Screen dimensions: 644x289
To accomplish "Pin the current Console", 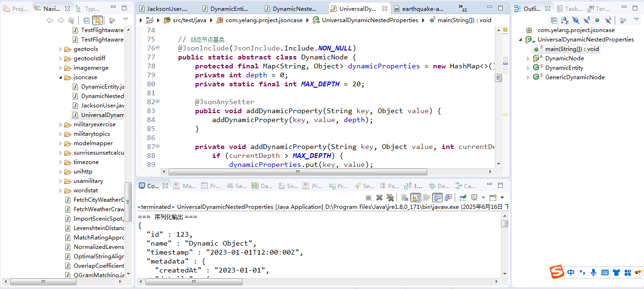I will tap(463, 198).
